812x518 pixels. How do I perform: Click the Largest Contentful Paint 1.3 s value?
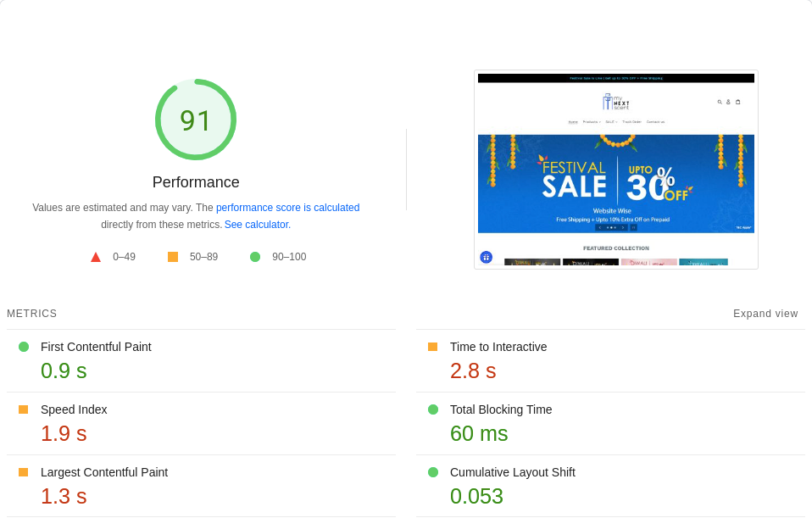point(64,496)
